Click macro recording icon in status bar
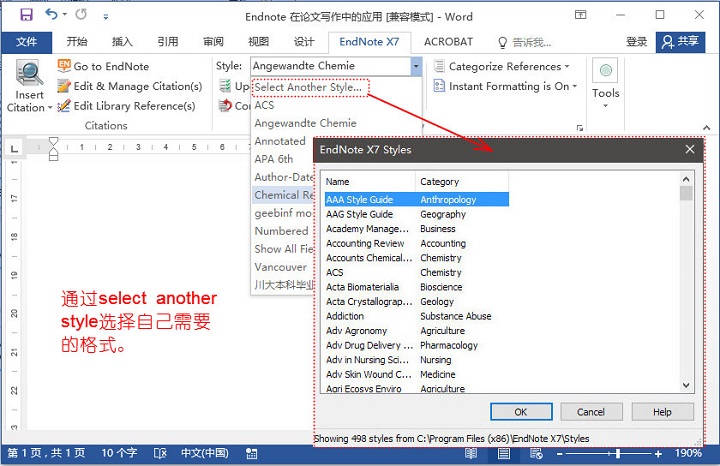This screenshot has height=466, width=720. click(251, 454)
